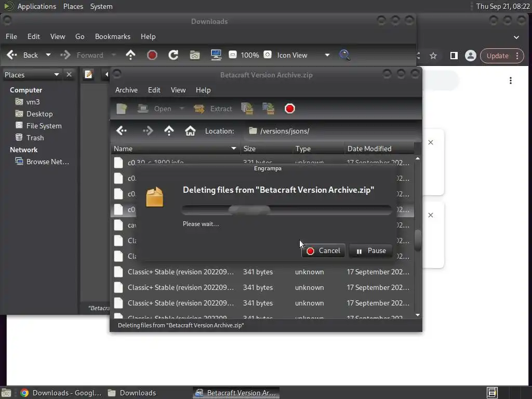Click the stop loading icon in file manager
532x399 pixels.
152,55
